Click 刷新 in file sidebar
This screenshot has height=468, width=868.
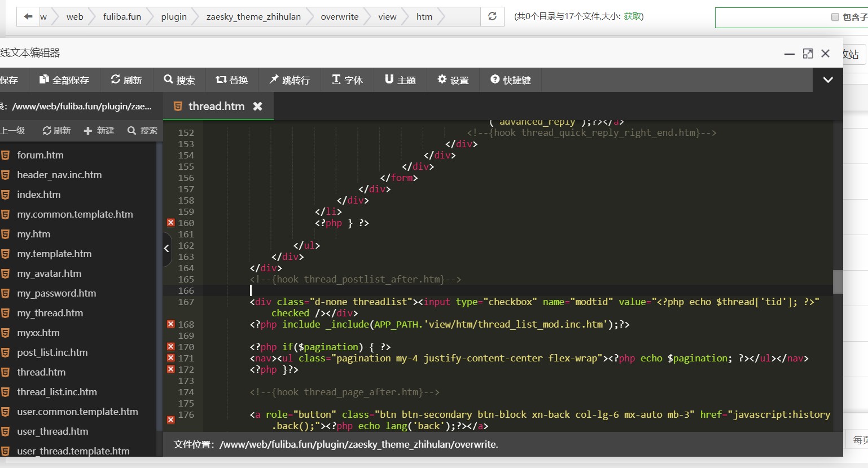click(x=56, y=131)
